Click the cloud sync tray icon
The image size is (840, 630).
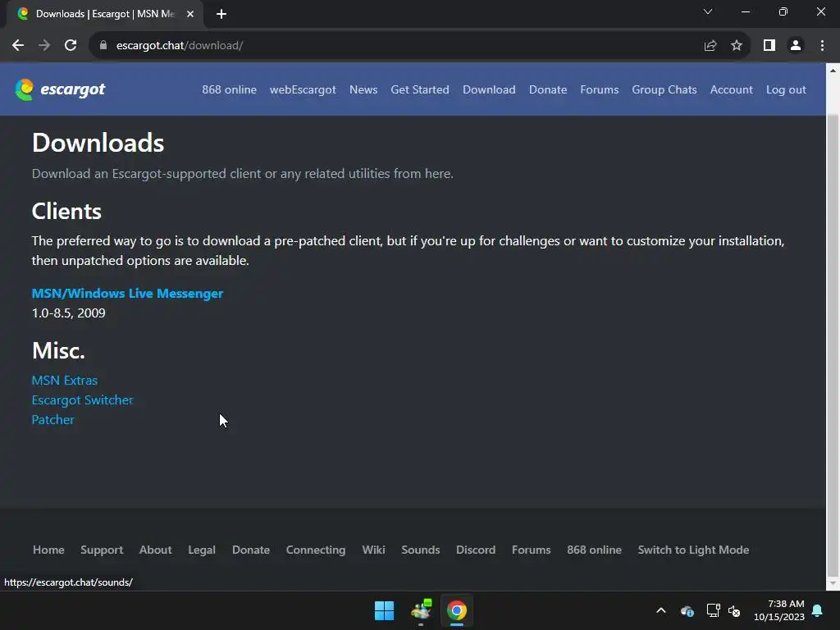[687, 610]
